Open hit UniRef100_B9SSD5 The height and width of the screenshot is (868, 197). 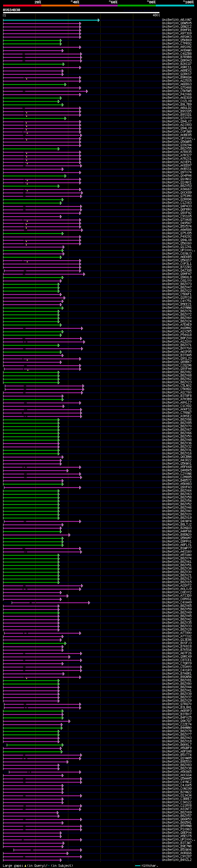coord(177,111)
